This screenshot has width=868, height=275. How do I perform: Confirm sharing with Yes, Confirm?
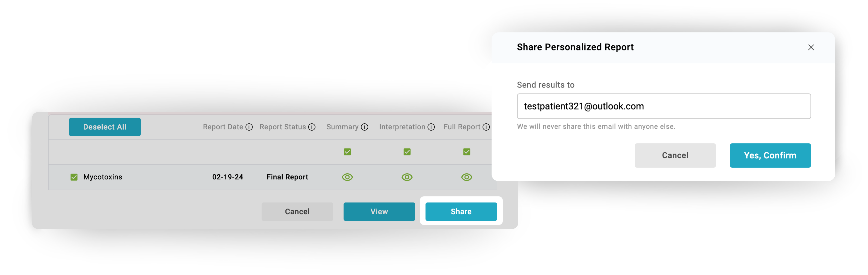tap(770, 156)
